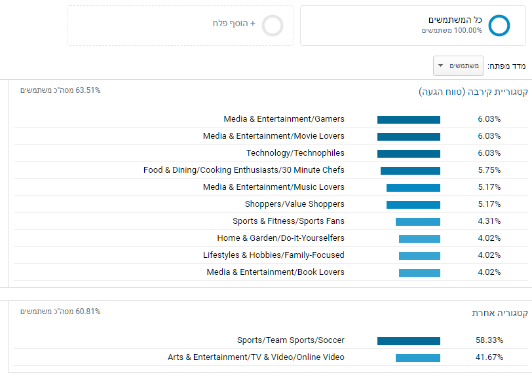The image size is (532, 392).
Task: Click the Media & Entertainment/Book Lovers label
Action: (x=275, y=272)
